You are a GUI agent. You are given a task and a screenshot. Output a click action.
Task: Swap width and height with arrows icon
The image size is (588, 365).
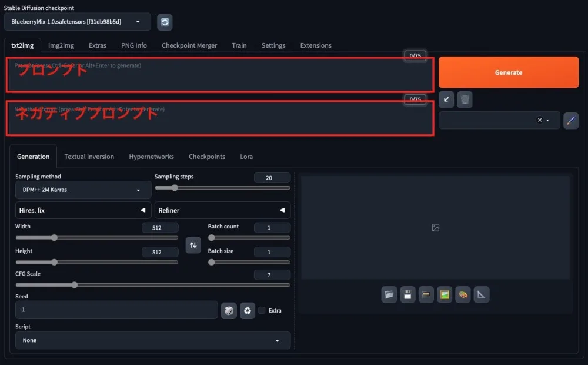point(193,245)
